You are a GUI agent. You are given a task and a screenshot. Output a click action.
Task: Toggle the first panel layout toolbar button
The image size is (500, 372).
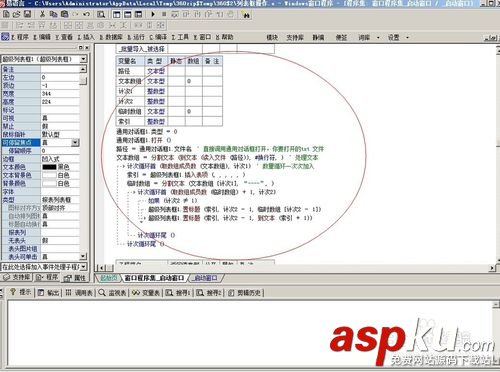click(117, 14)
